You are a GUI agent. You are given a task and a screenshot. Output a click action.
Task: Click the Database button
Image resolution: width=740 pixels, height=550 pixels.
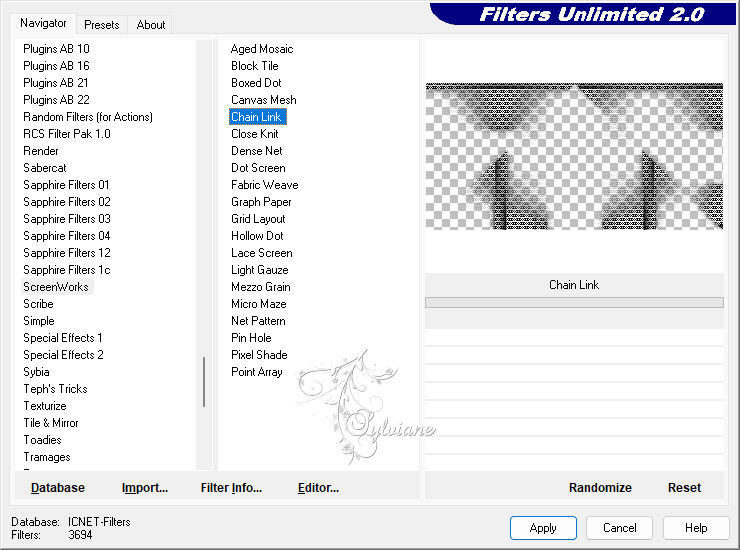point(58,488)
